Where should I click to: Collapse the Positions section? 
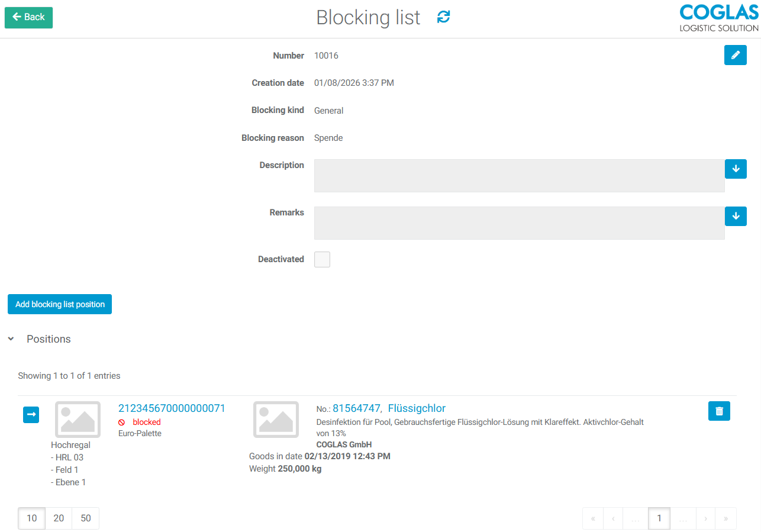point(10,338)
